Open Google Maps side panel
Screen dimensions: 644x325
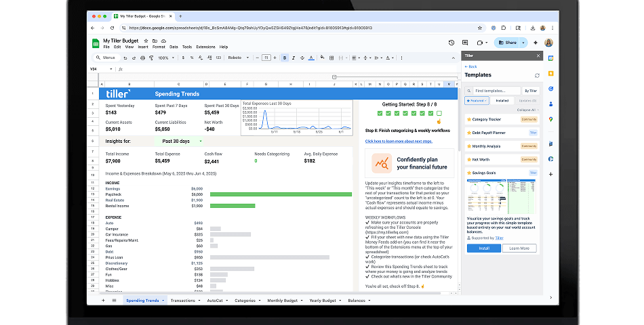point(550,119)
